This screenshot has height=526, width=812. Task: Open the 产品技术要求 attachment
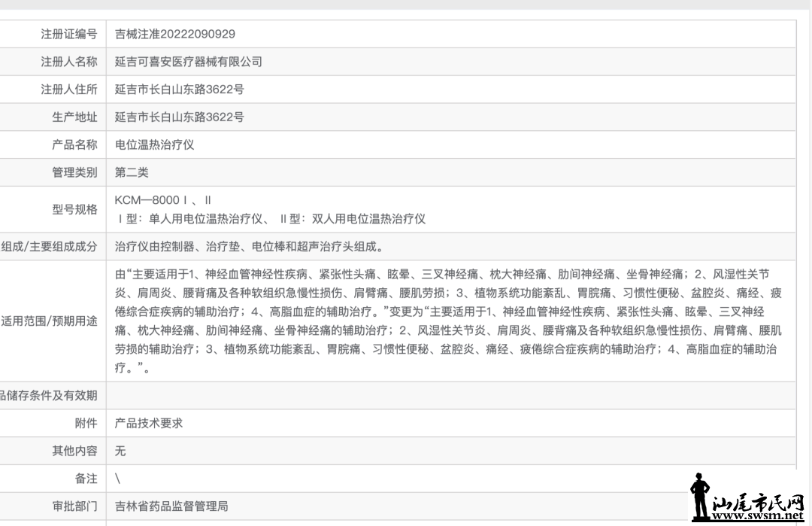point(149,423)
